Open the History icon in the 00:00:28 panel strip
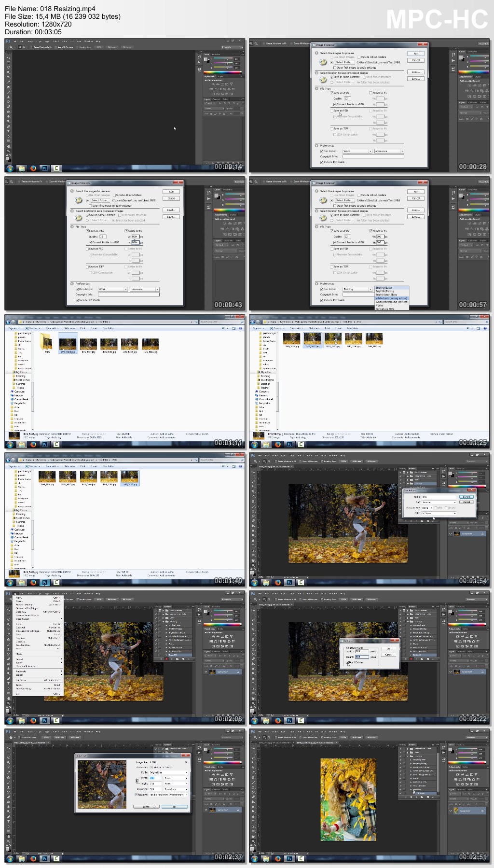The image size is (494, 868). tap(453, 55)
